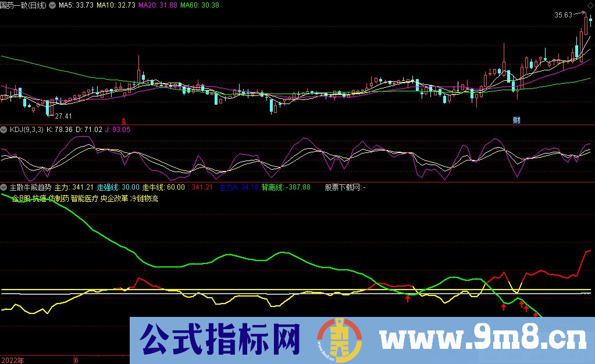
Task: Click the KDJ(9,3,3) indicator name
Action: [27, 130]
